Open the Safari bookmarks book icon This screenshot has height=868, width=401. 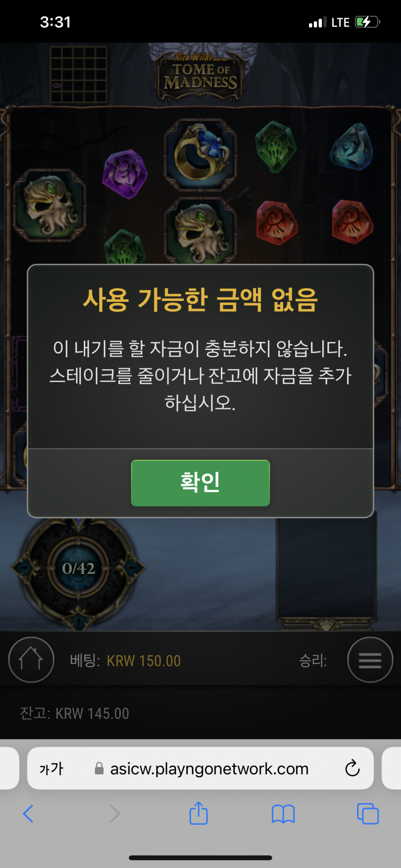click(x=283, y=814)
